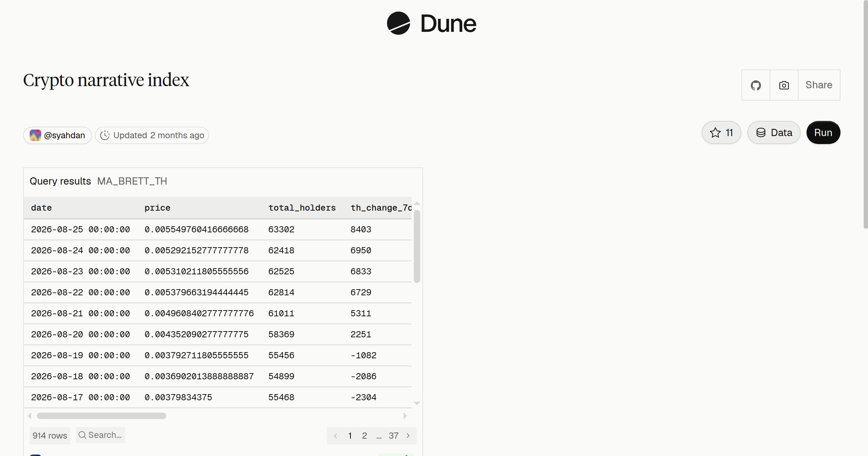Select page 1 in pagination
The width and height of the screenshot is (868, 456).
click(350, 436)
